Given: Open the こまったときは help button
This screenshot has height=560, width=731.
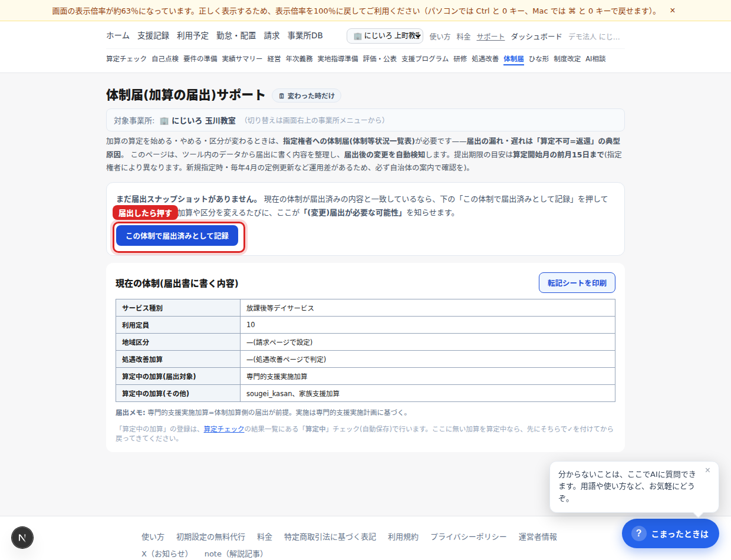Looking at the screenshot, I should [670, 533].
